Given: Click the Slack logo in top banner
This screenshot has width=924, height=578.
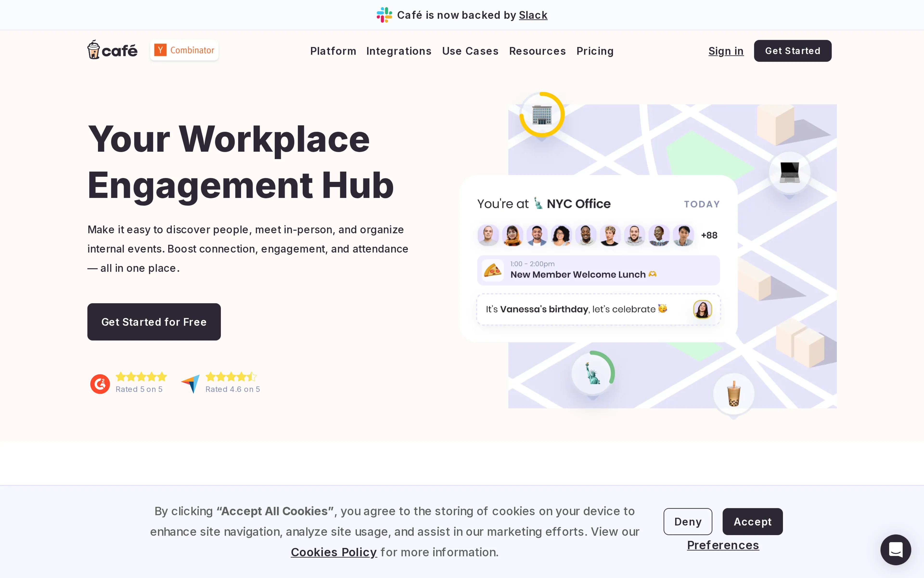Looking at the screenshot, I should (384, 15).
